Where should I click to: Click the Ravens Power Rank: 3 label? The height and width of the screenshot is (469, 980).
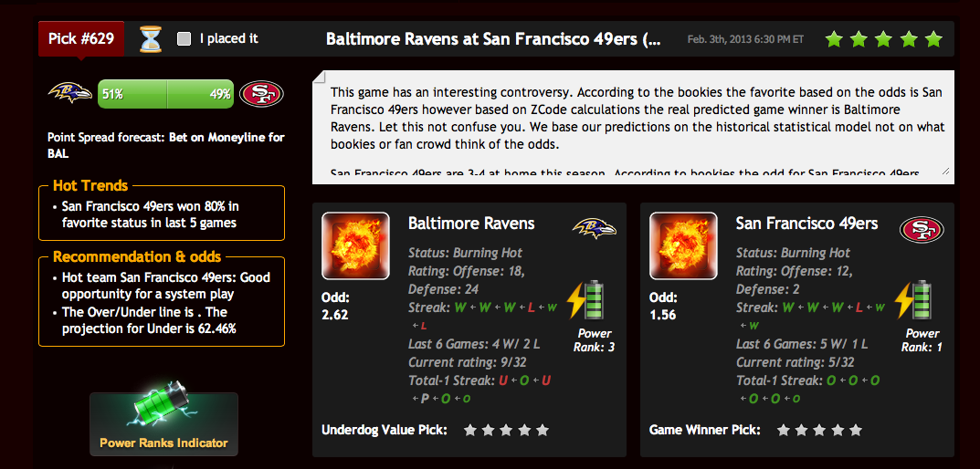594,339
